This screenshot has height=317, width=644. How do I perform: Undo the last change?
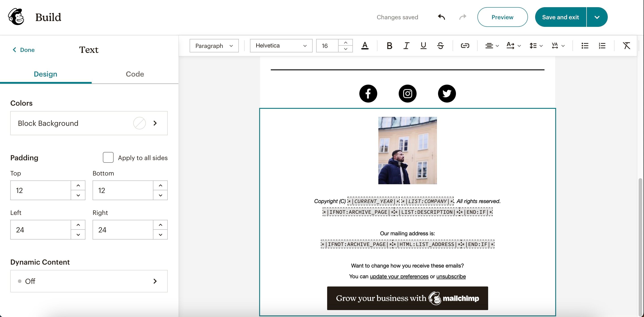pyautogui.click(x=441, y=17)
